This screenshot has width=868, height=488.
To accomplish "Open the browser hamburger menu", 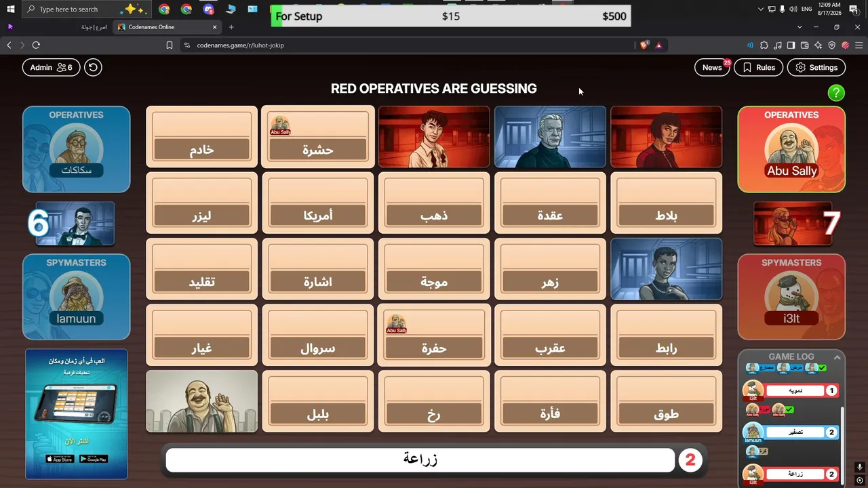I will click(859, 45).
